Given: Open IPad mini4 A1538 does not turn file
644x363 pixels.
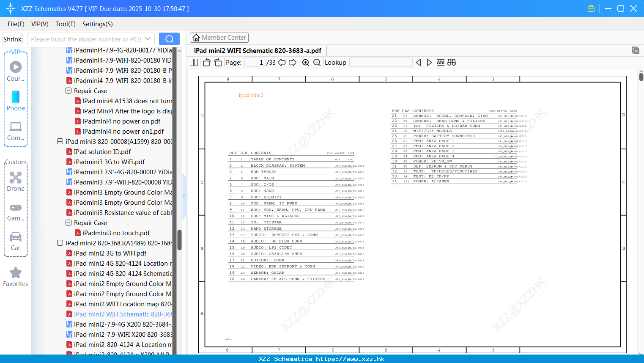Looking at the screenshot, I should pos(123,101).
